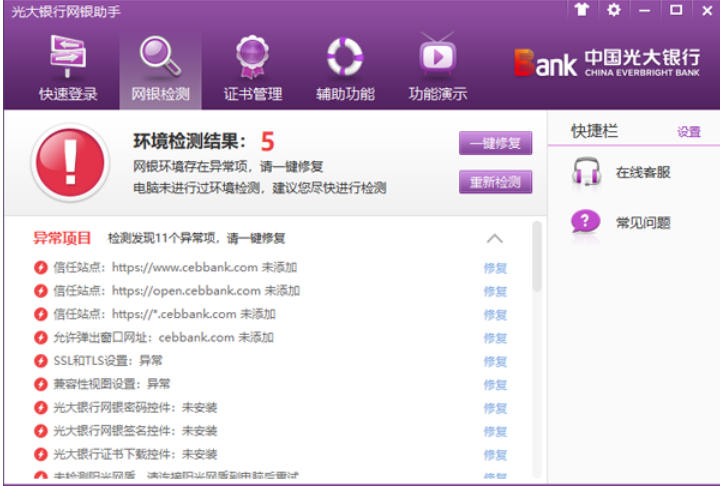Open the 快速登录 quick login icon
This screenshot has height=486, width=720.
click(x=68, y=56)
